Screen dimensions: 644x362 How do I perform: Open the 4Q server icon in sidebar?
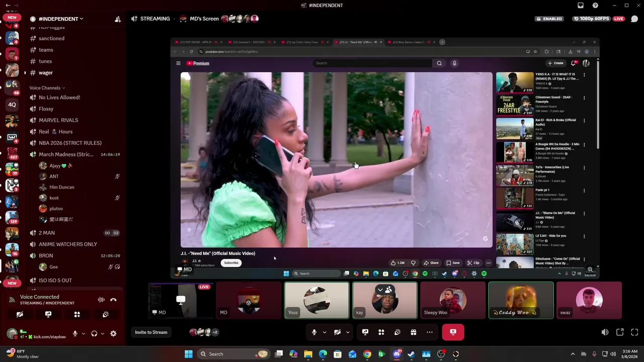coord(12,105)
